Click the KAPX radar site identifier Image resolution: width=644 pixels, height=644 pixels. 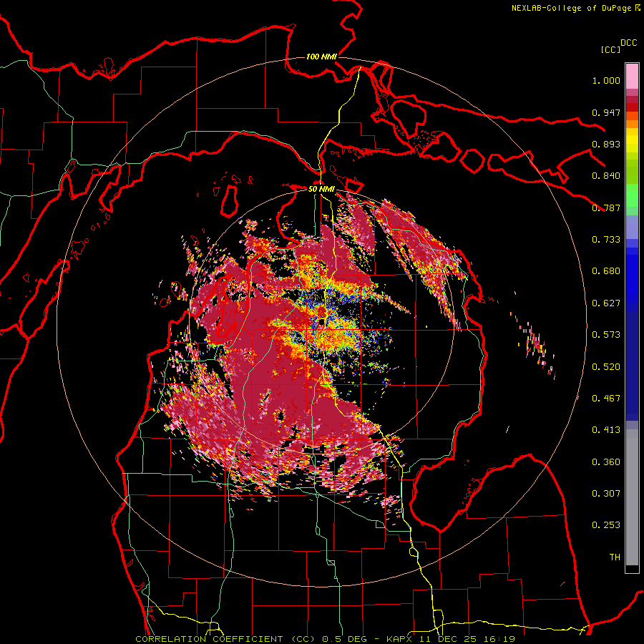pos(401,639)
